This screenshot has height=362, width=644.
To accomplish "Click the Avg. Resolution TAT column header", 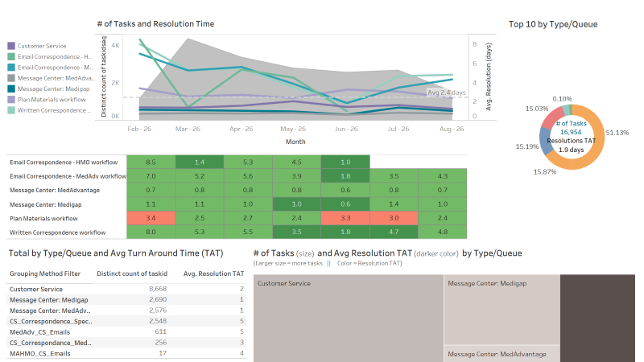I will coord(213,274).
